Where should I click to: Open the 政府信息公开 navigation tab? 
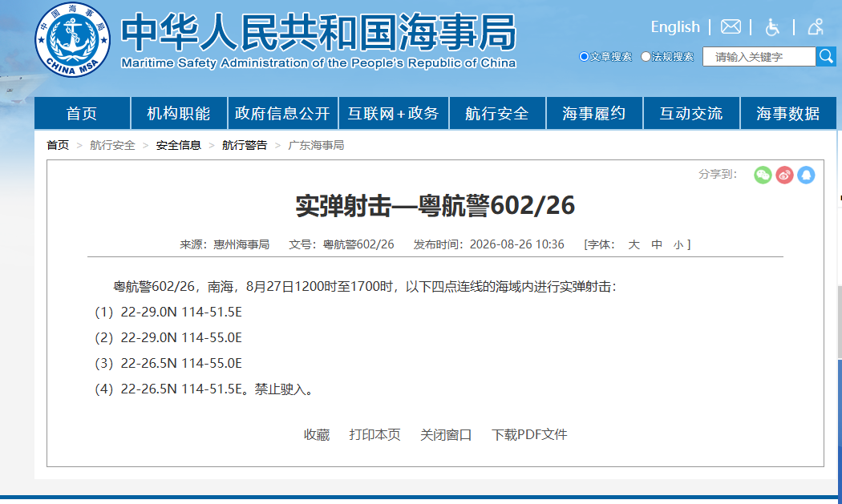[282, 113]
